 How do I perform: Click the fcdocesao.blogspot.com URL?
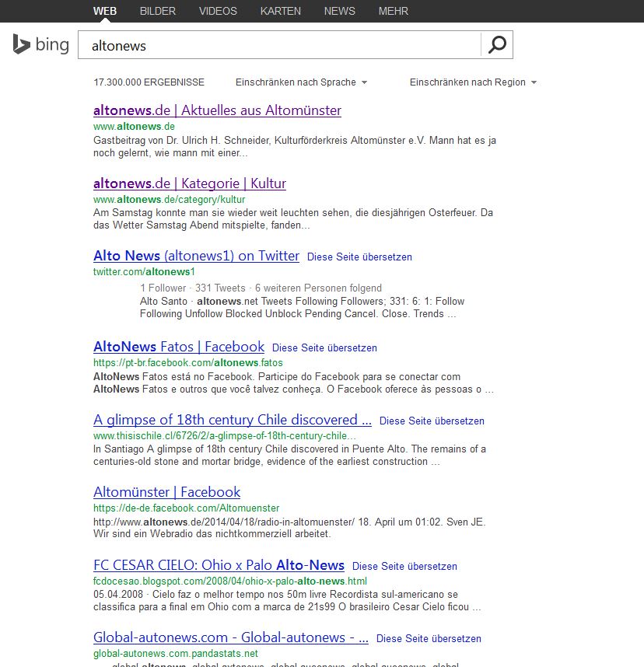[230, 581]
